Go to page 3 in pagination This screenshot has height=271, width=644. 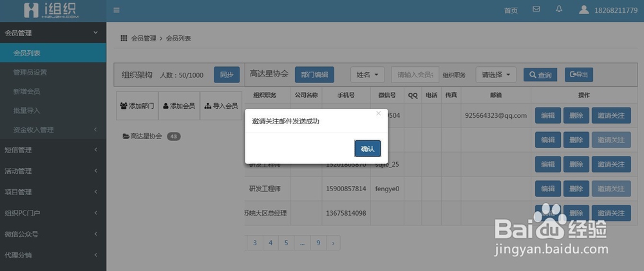[x=254, y=243]
